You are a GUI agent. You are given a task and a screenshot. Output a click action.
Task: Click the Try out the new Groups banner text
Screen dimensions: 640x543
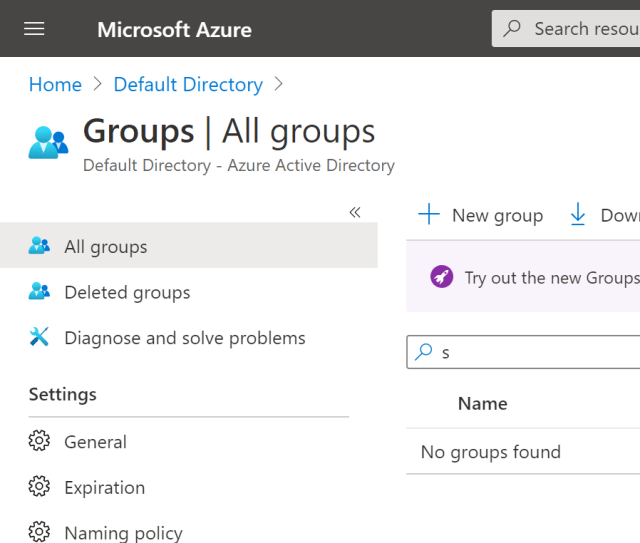pos(551,278)
